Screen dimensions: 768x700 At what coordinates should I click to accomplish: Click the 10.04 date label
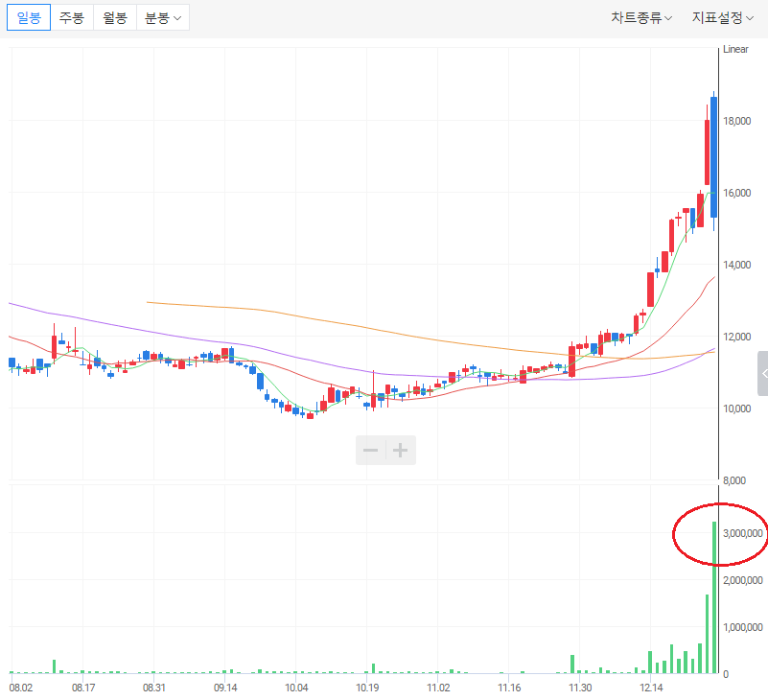pyautogui.click(x=296, y=688)
